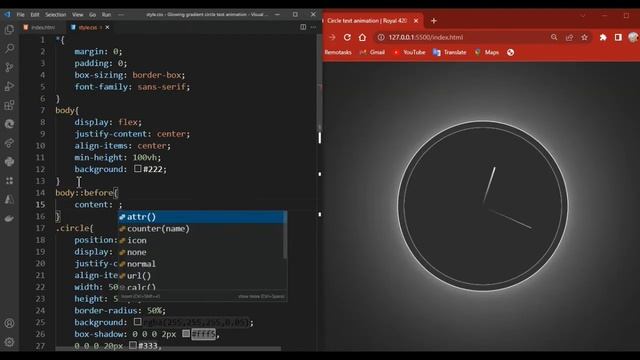This screenshot has width=640, height=360.
Task: Open editor More Actions ellipsis
Action: click(313, 27)
